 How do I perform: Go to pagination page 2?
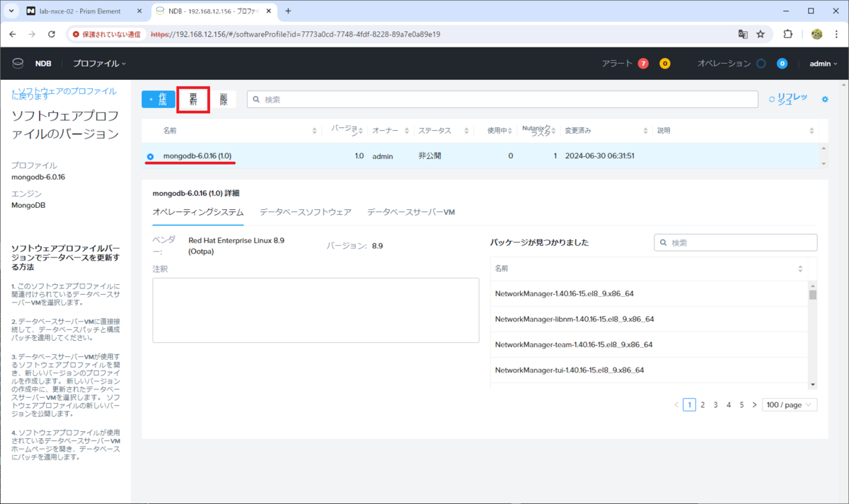[703, 405]
